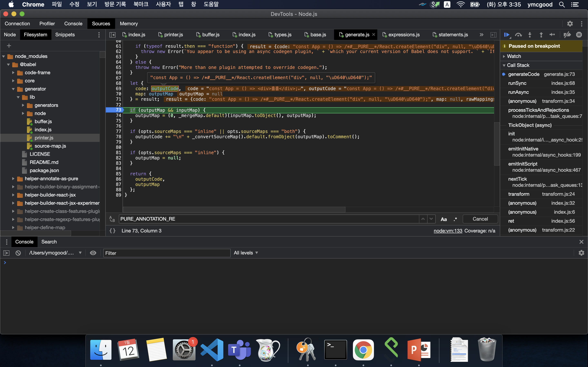
Task: Click the Step over next function call icon
Action: tap(518, 35)
